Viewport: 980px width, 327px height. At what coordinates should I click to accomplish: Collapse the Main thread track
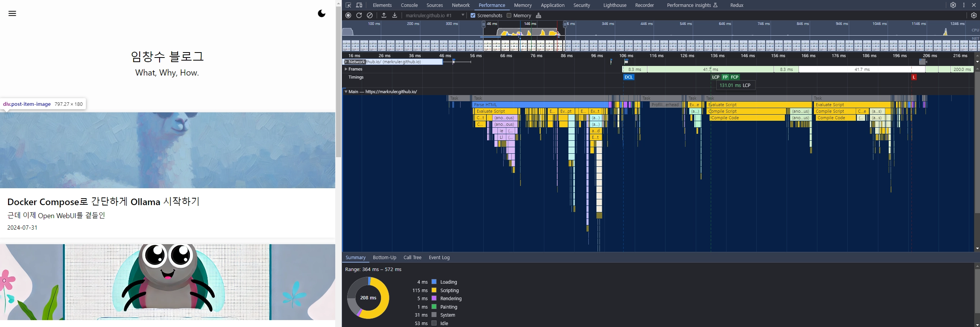click(346, 92)
